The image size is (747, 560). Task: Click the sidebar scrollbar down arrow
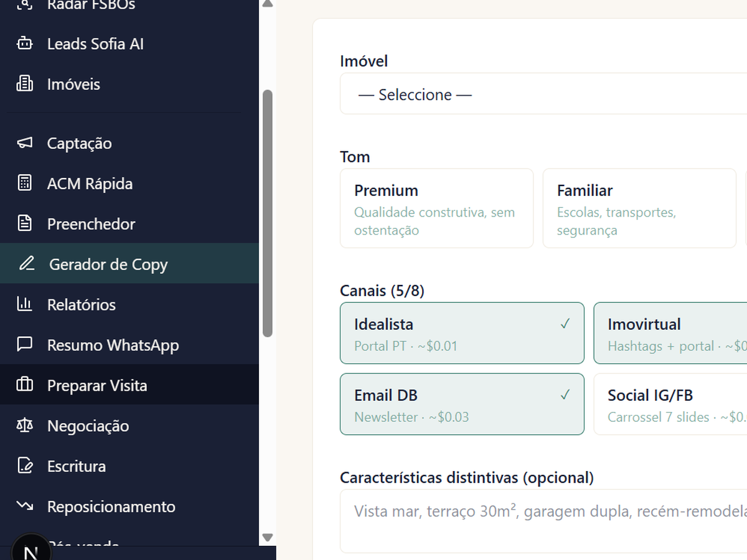point(268,537)
